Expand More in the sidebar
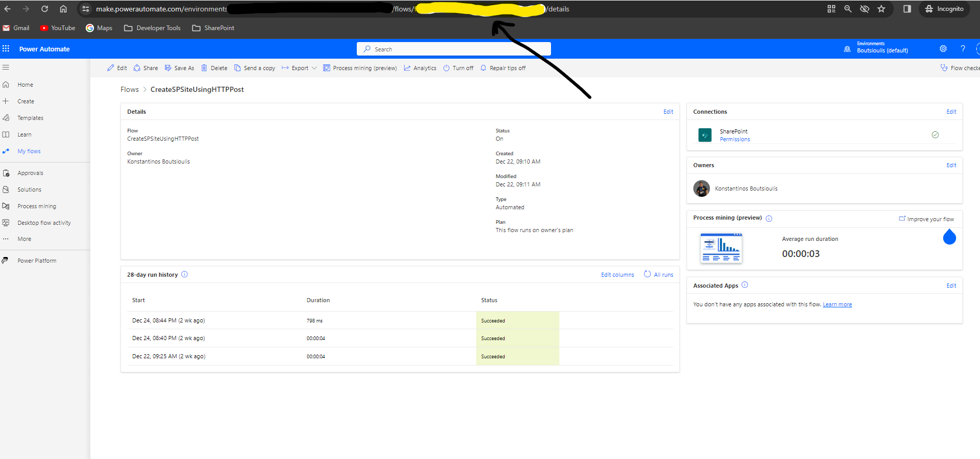980x459 pixels. coord(24,239)
